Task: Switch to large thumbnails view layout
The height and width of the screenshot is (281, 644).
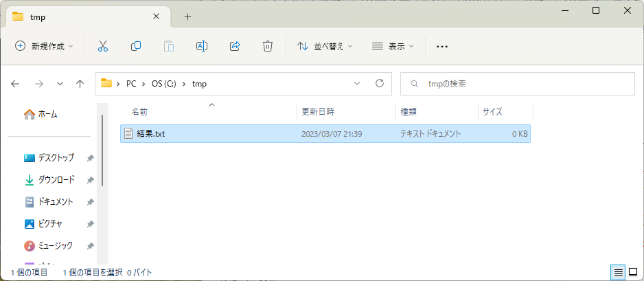Action: 634,273
